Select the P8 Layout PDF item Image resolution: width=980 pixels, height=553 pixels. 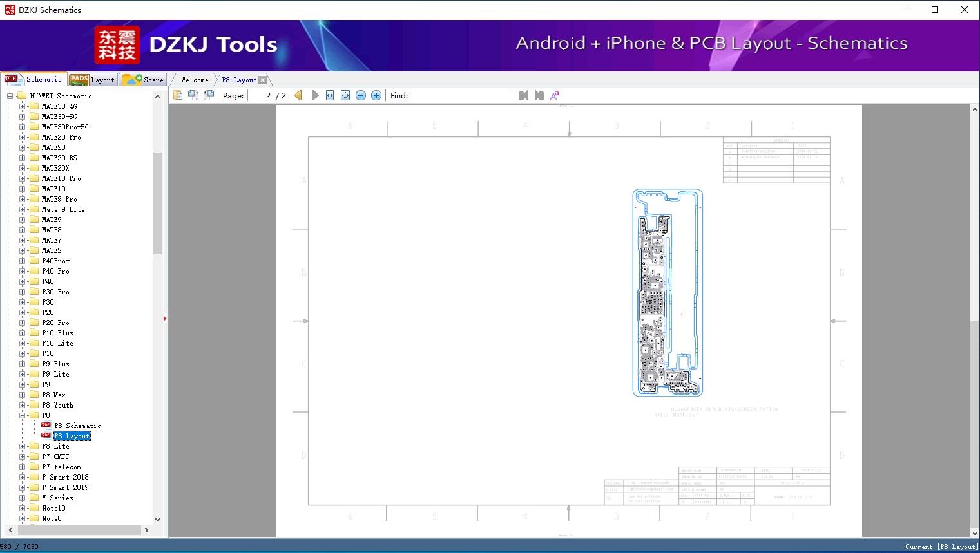[x=72, y=436]
